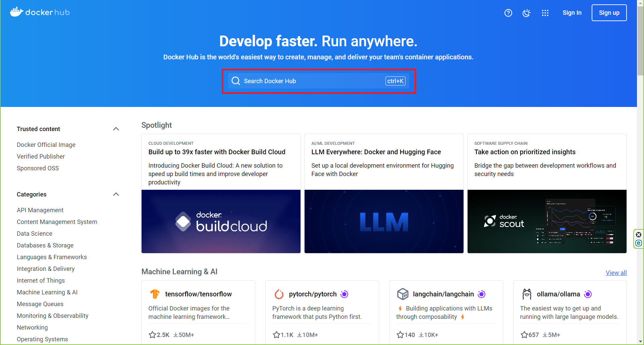Viewport: 644px width, 345px height.
Task: Click the LangChain cube logo icon
Action: point(402,294)
